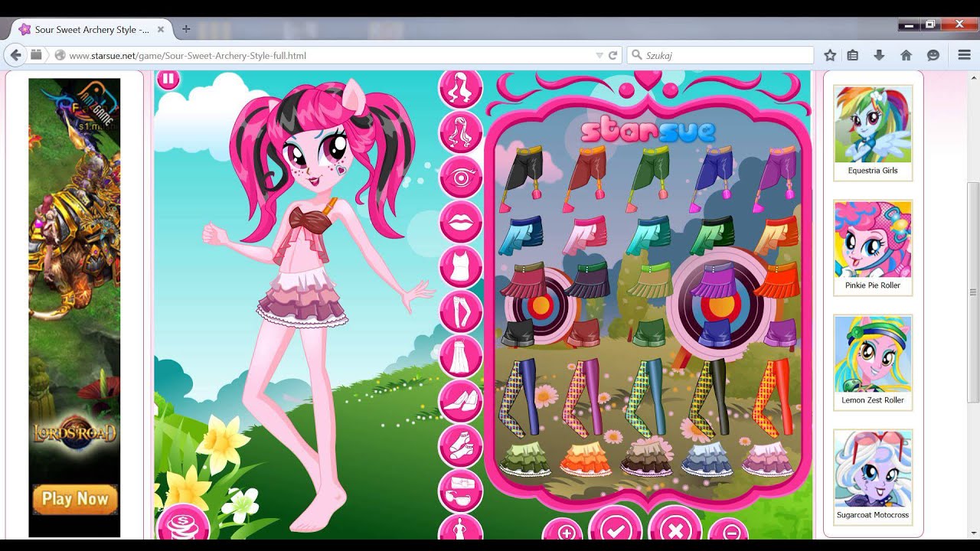This screenshot has height=551, width=980.
Task: Select the socks category icon
Action: [460, 446]
